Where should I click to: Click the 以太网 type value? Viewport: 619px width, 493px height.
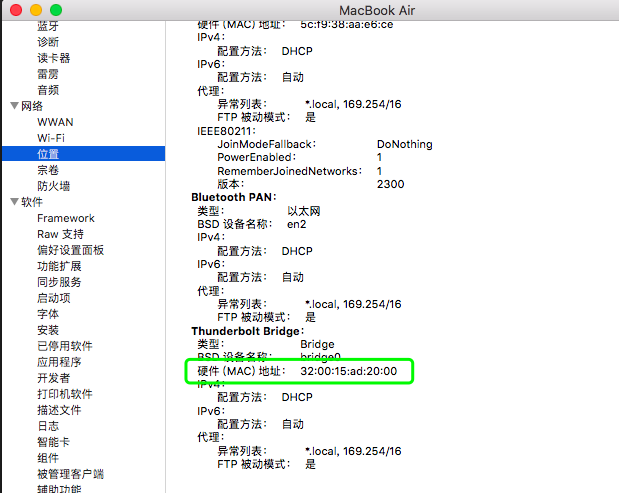(x=304, y=211)
